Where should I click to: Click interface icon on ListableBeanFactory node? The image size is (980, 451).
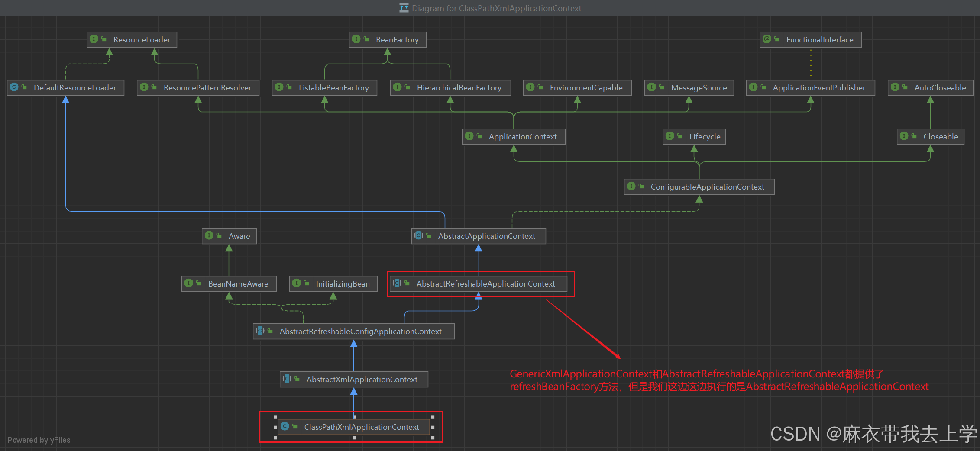pos(279,87)
